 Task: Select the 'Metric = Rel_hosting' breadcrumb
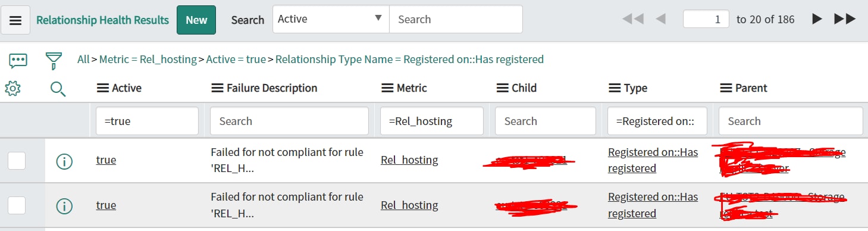[x=148, y=60]
